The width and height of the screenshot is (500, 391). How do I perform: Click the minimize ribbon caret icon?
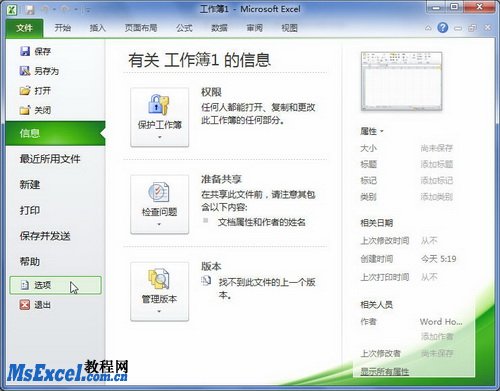click(428, 28)
